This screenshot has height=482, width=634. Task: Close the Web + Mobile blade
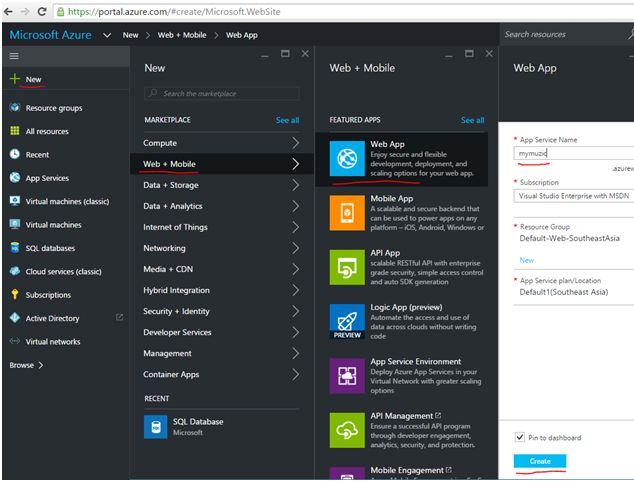[489, 53]
